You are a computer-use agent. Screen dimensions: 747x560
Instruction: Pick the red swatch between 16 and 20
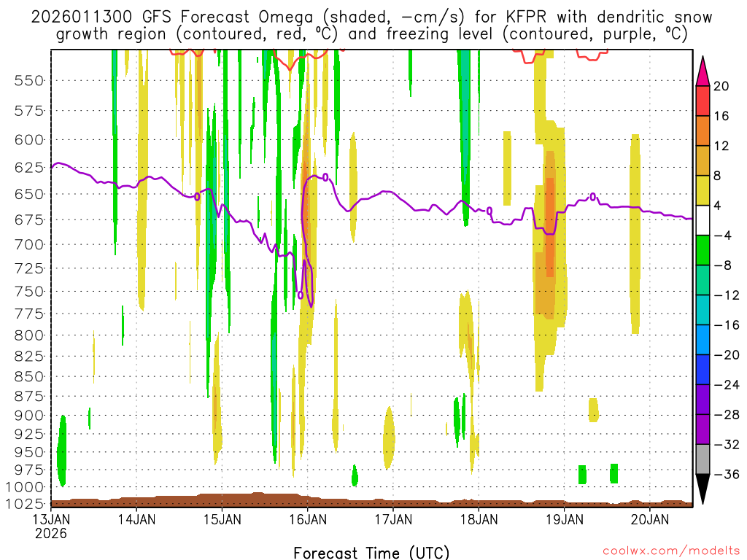(x=703, y=101)
